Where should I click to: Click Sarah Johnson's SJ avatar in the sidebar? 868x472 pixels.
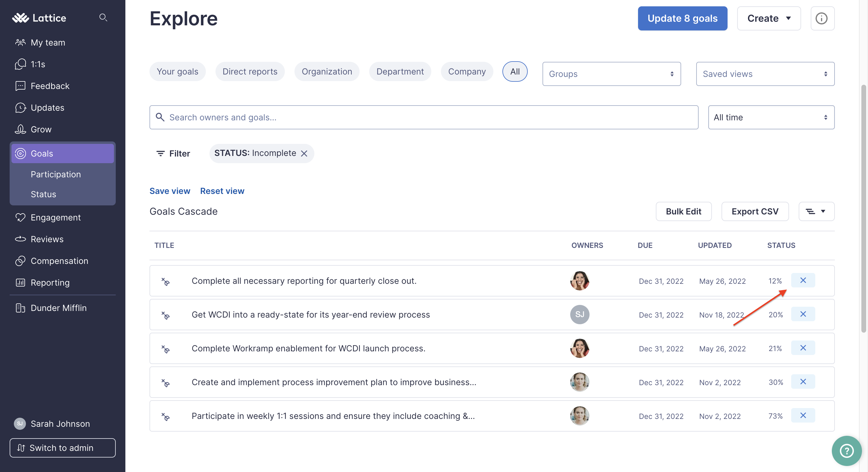(20, 424)
